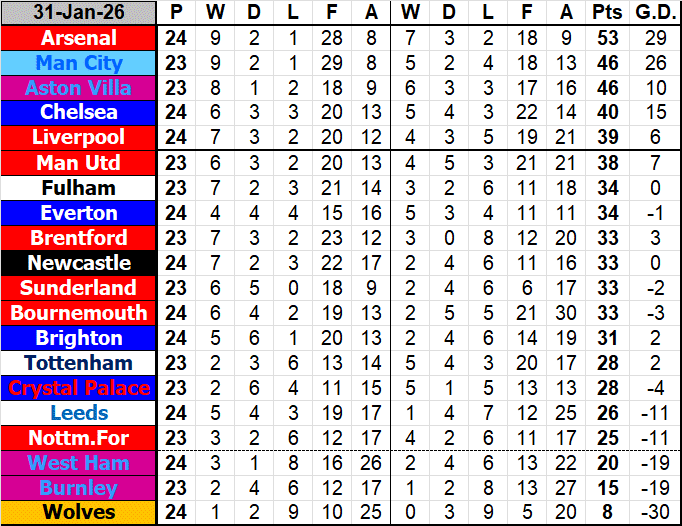The height and width of the screenshot is (526, 682).
Task: Click the Tottenham team cell
Action: 79,363
